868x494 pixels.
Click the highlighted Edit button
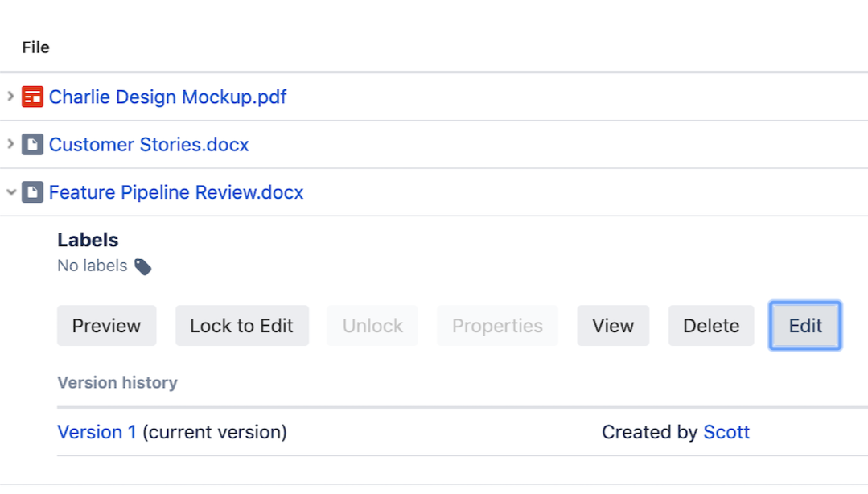click(x=805, y=326)
